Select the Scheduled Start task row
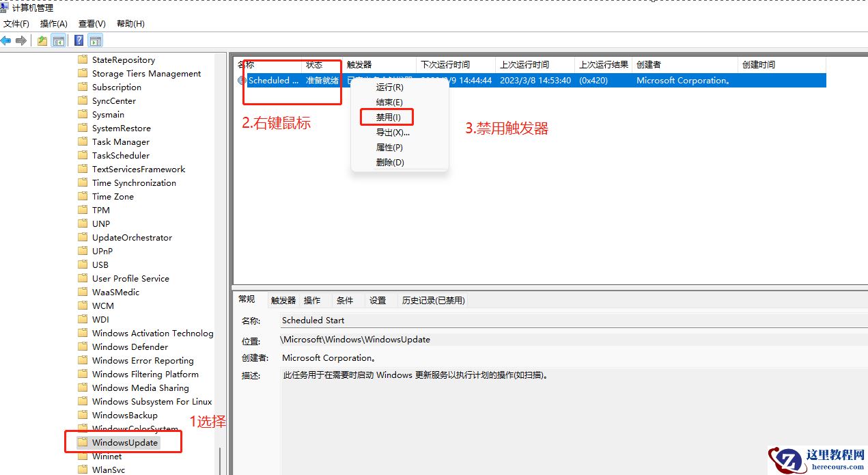Image resolution: width=868 pixels, height=475 pixels. click(x=272, y=80)
